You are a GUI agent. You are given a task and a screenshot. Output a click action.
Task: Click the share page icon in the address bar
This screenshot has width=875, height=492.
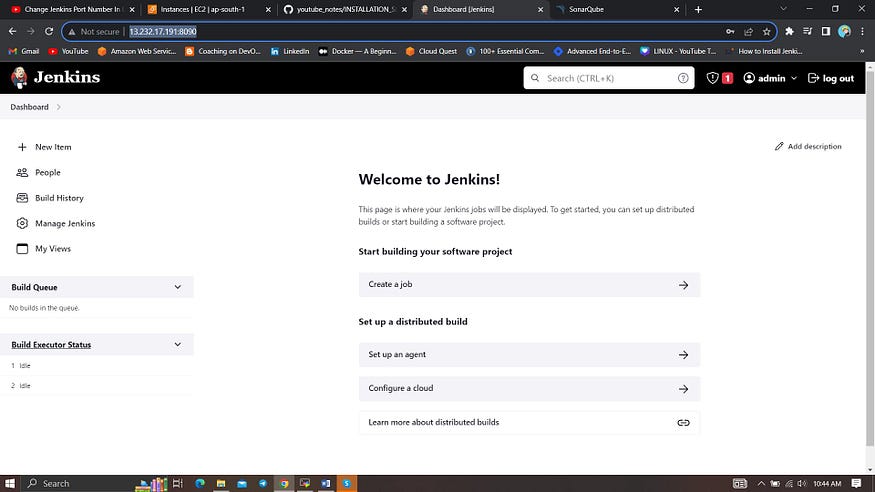pyautogui.click(x=748, y=32)
